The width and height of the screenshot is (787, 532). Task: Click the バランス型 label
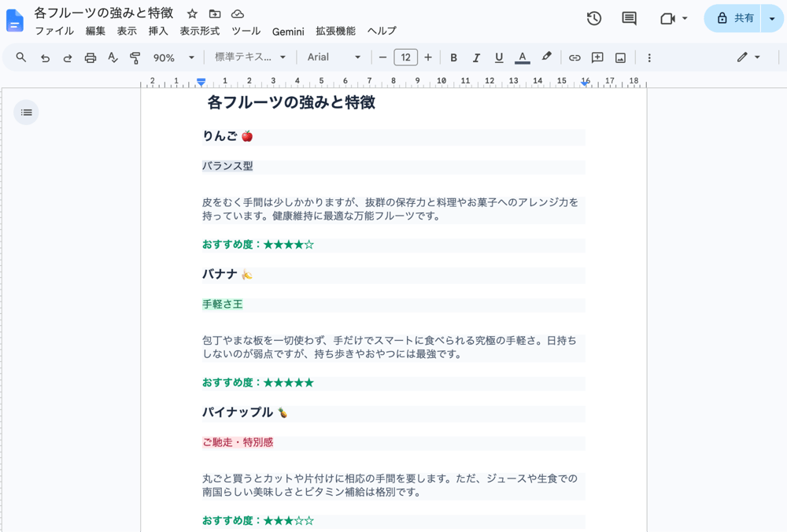pyautogui.click(x=227, y=166)
